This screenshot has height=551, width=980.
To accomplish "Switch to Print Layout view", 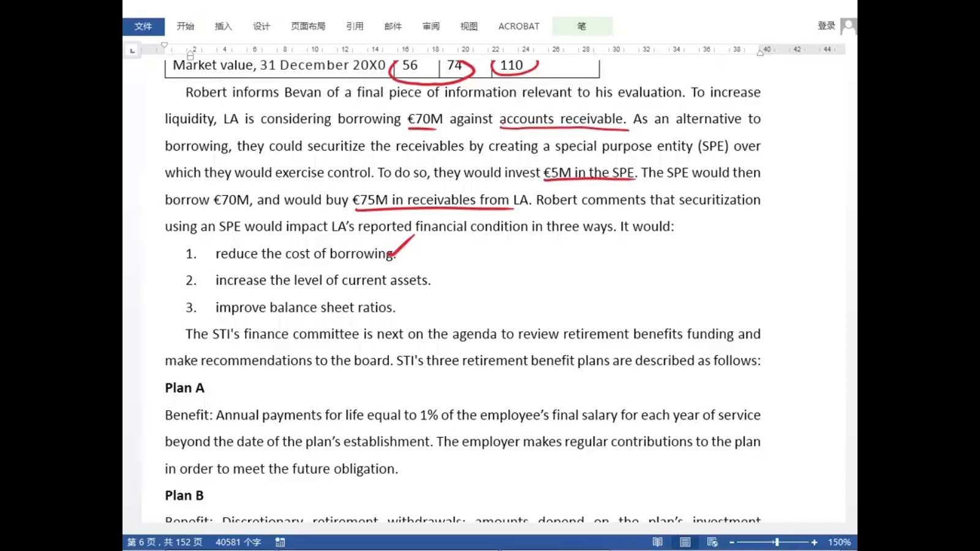I will 685,542.
